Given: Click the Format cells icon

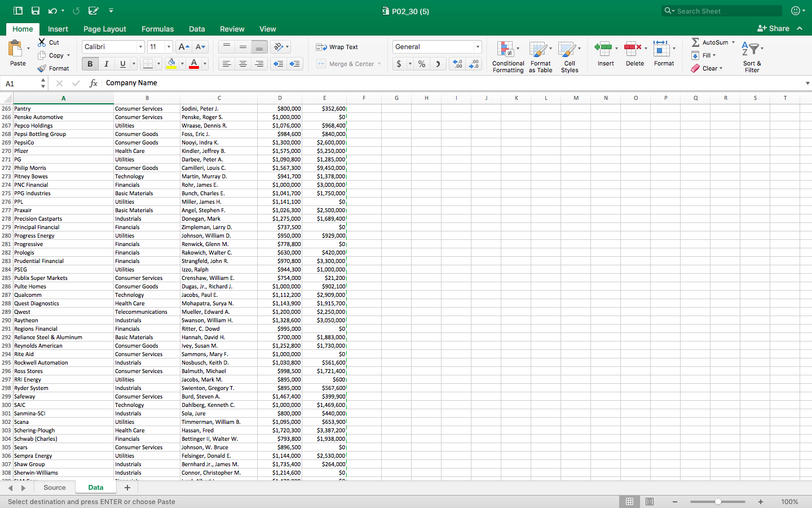Looking at the screenshot, I should (661, 49).
